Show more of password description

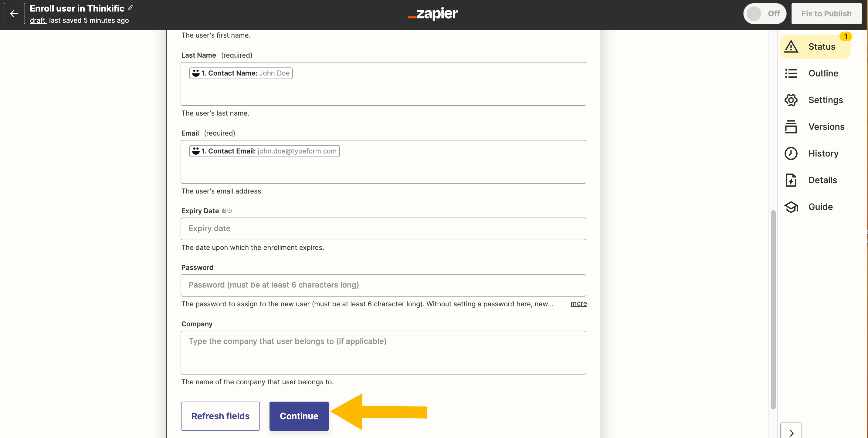(x=578, y=304)
